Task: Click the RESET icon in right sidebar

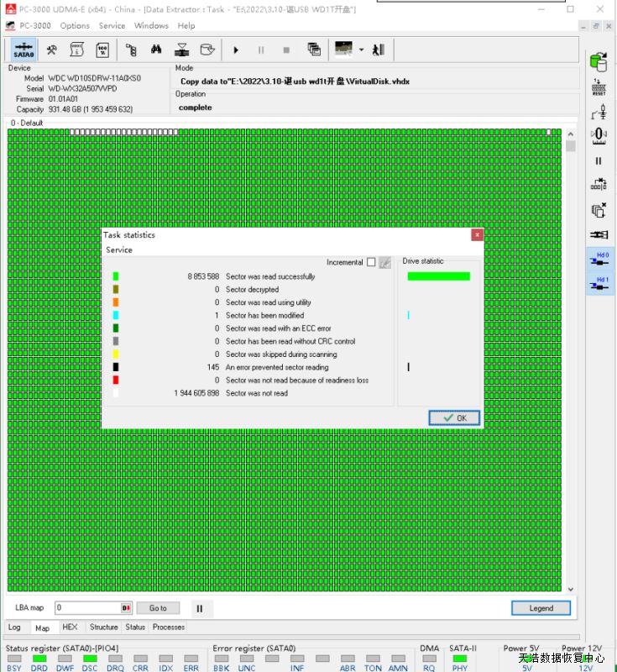Action: click(599, 87)
